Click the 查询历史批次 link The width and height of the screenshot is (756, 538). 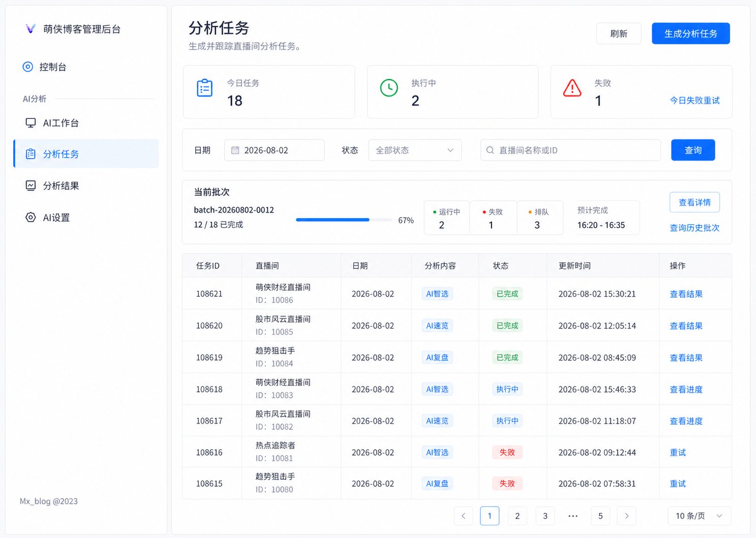tap(694, 228)
